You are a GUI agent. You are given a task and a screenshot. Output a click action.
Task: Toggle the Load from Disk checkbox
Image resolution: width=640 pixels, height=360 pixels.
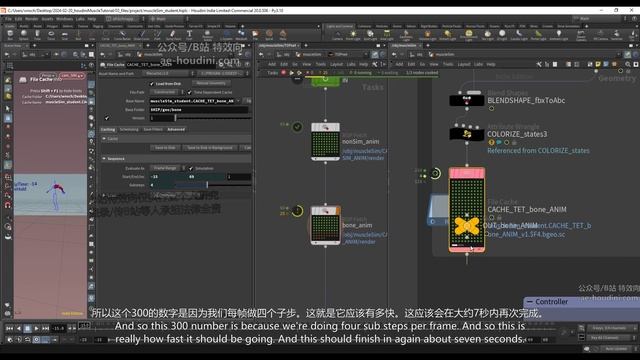click(152, 84)
